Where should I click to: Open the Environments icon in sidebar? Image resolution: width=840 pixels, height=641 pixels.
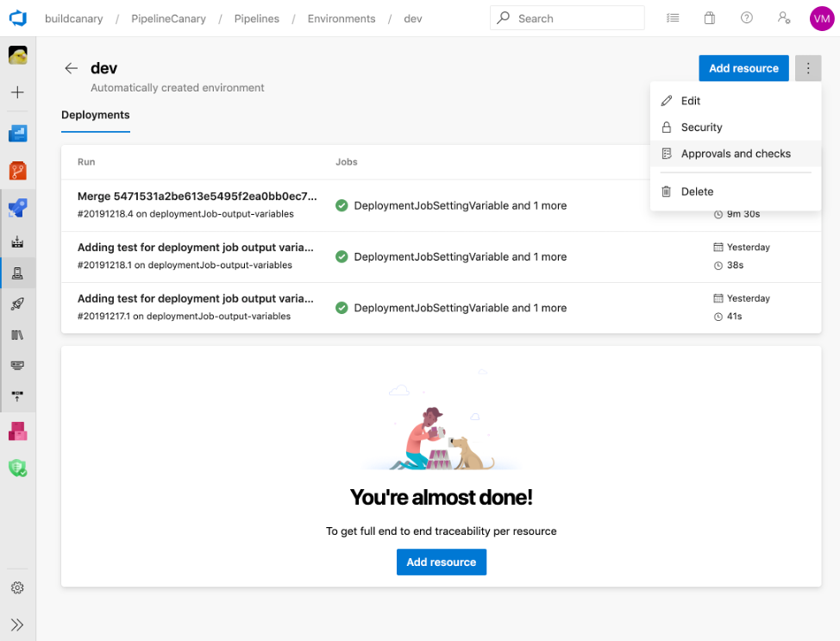click(x=17, y=273)
